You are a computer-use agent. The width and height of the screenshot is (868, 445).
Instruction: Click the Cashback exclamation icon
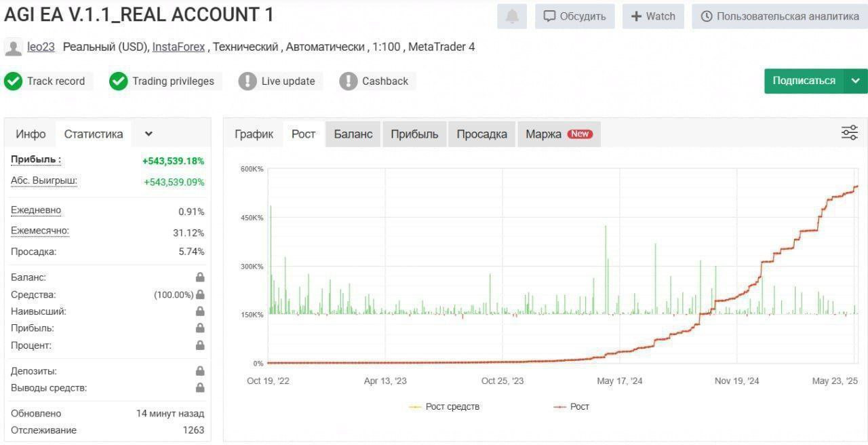tap(348, 81)
